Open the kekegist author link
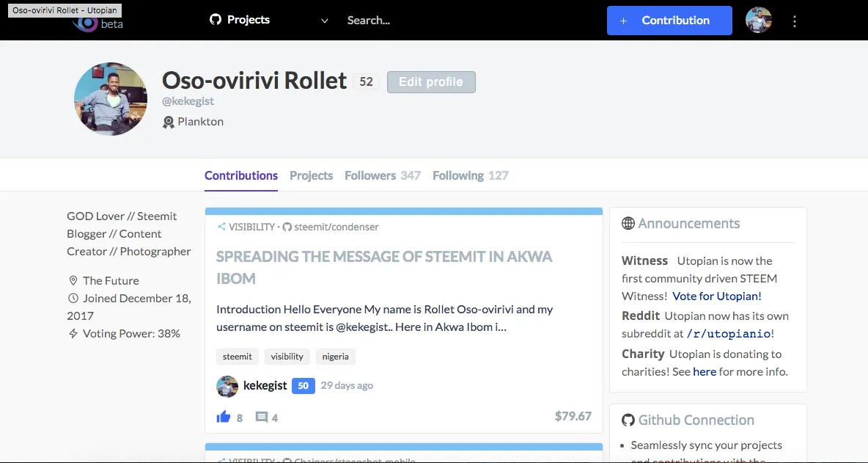This screenshot has width=868, height=463. pyautogui.click(x=265, y=385)
